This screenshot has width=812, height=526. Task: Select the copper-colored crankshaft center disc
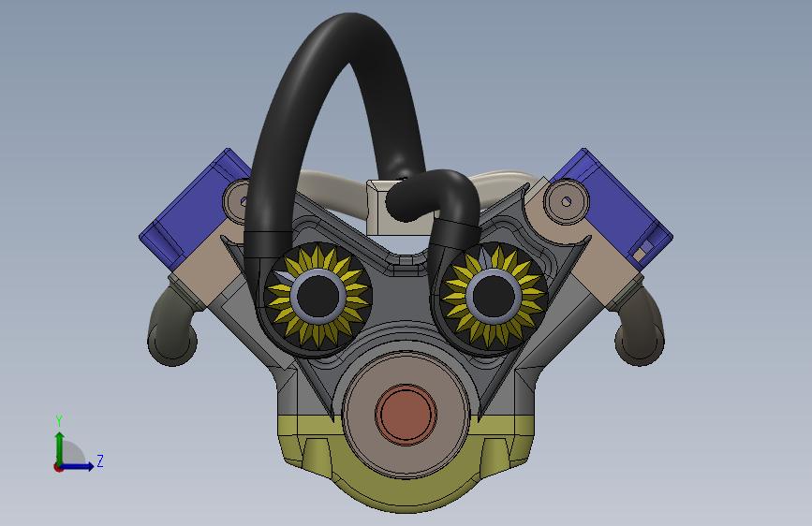[406, 415]
